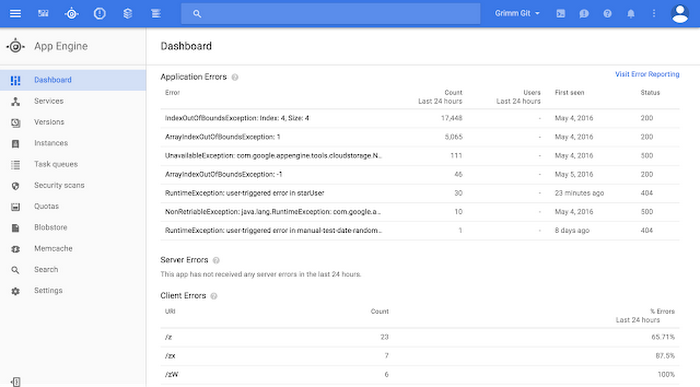Click the Status column header
The image size is (700, 387).
click(650, 92)
